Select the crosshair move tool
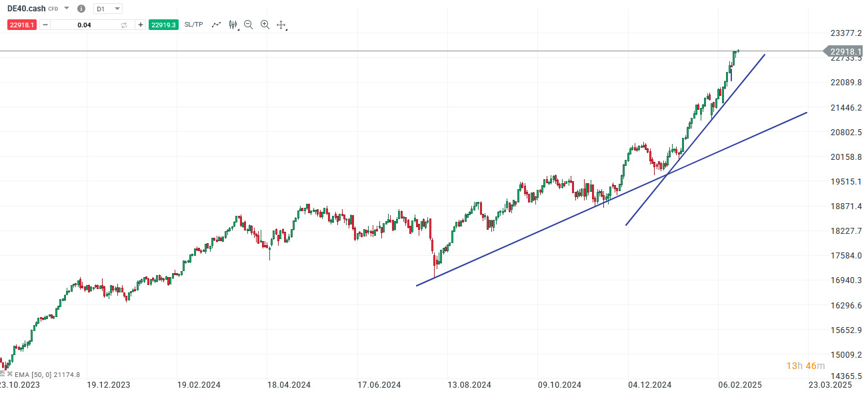Viewport: 868px width, 393px height. point(281,25)
